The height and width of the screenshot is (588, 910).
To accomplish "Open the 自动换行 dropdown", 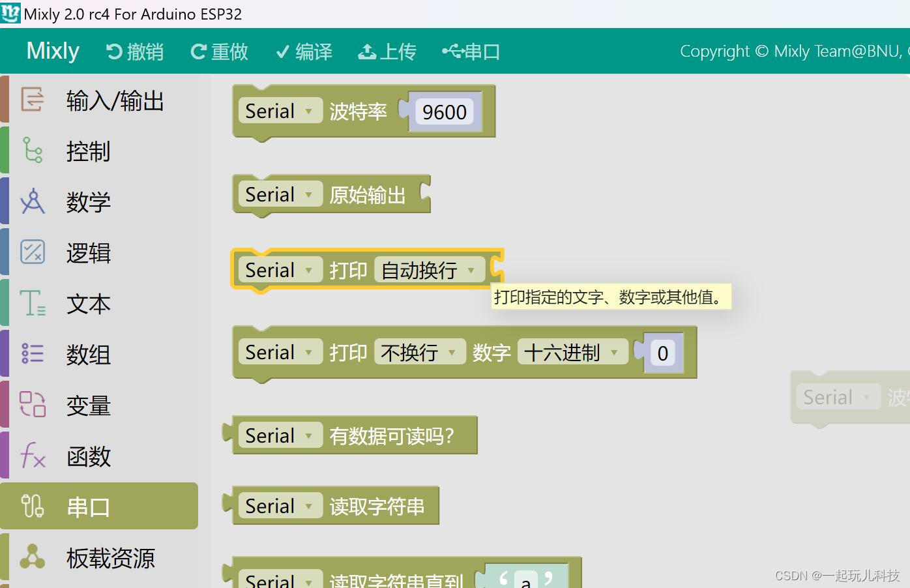I will pos(430,270).
